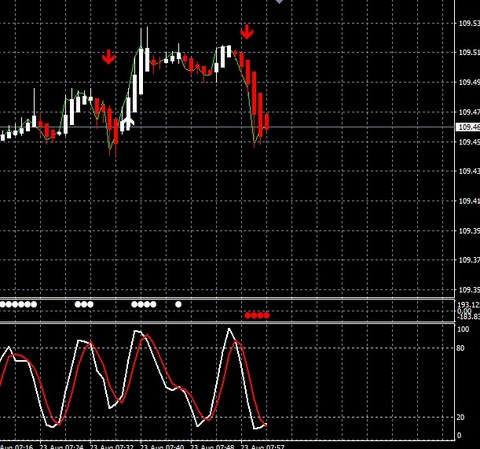The width and height of the screenshot is (480, 449).
Task: Click the 109.51 price scale label
Action: (469, 52)
